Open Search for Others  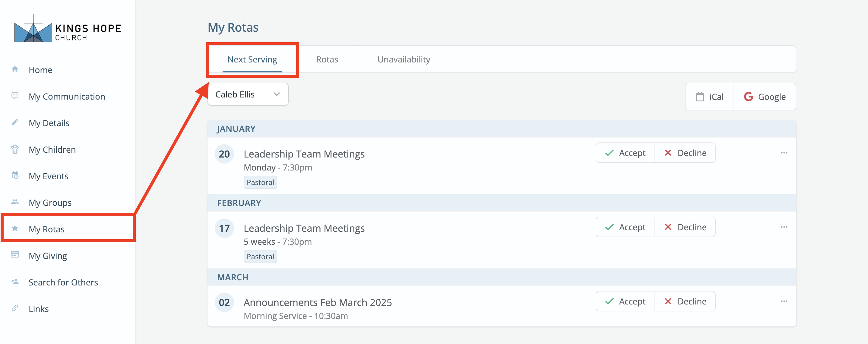(x=63, y=282)
